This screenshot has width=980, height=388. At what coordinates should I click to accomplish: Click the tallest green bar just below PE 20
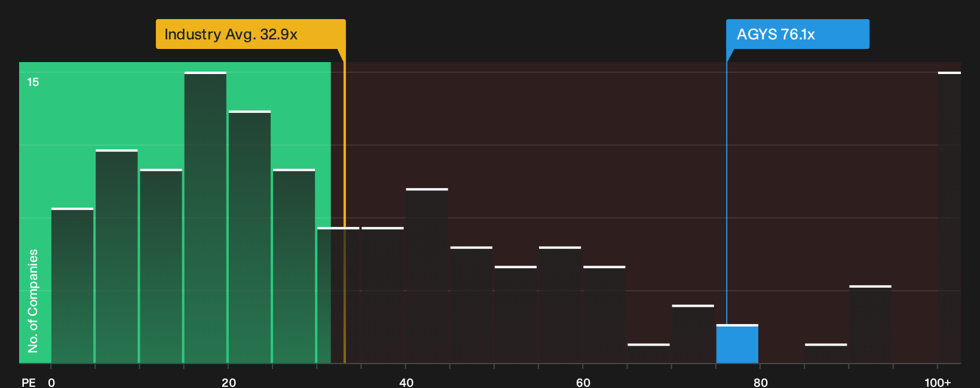206,217
